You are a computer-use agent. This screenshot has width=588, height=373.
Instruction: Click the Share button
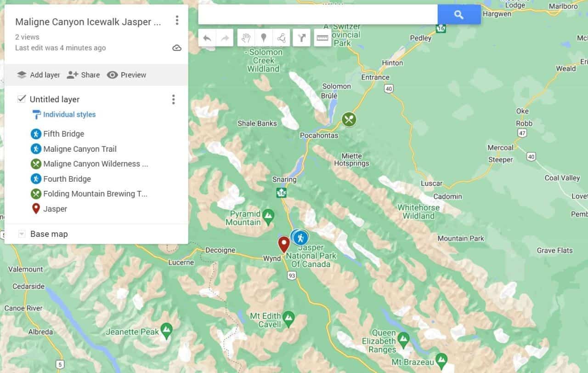coord(83,75)
